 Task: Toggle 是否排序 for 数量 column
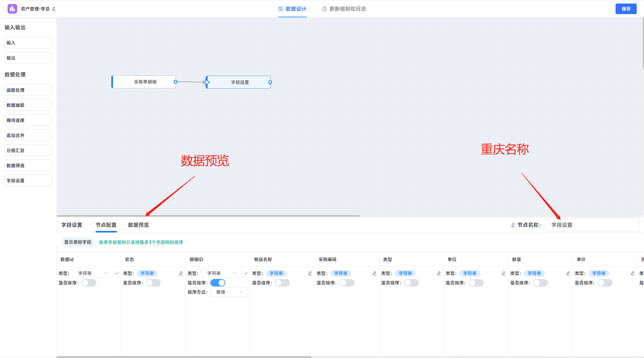[540, 283]
